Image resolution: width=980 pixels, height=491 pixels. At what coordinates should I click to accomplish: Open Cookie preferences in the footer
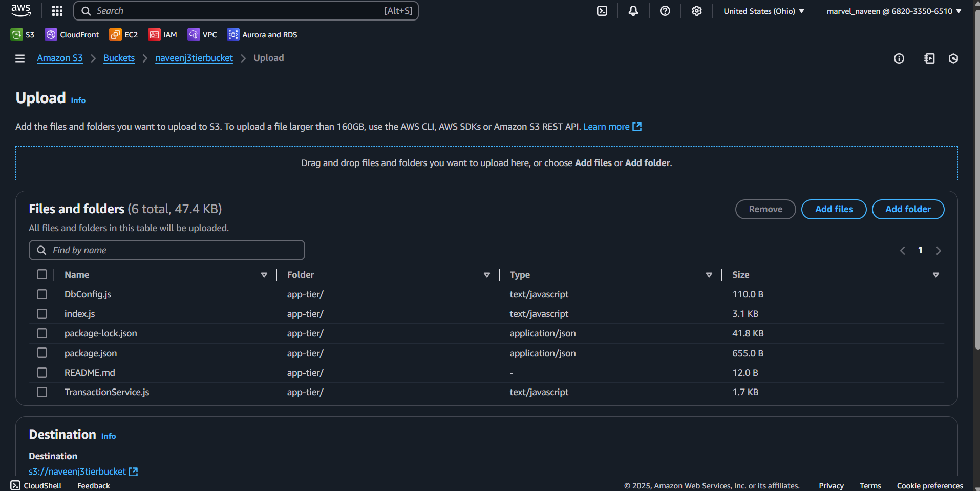pos(930,485)
